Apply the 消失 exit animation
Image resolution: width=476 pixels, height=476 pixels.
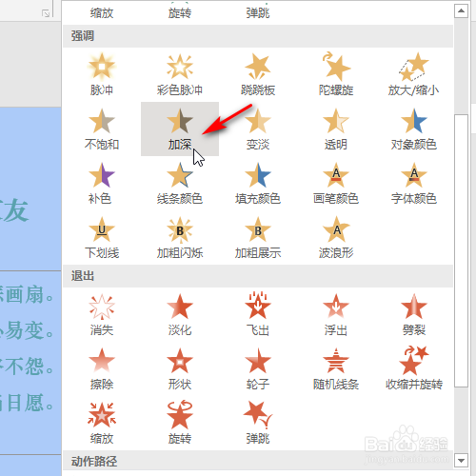coord(102,315)
